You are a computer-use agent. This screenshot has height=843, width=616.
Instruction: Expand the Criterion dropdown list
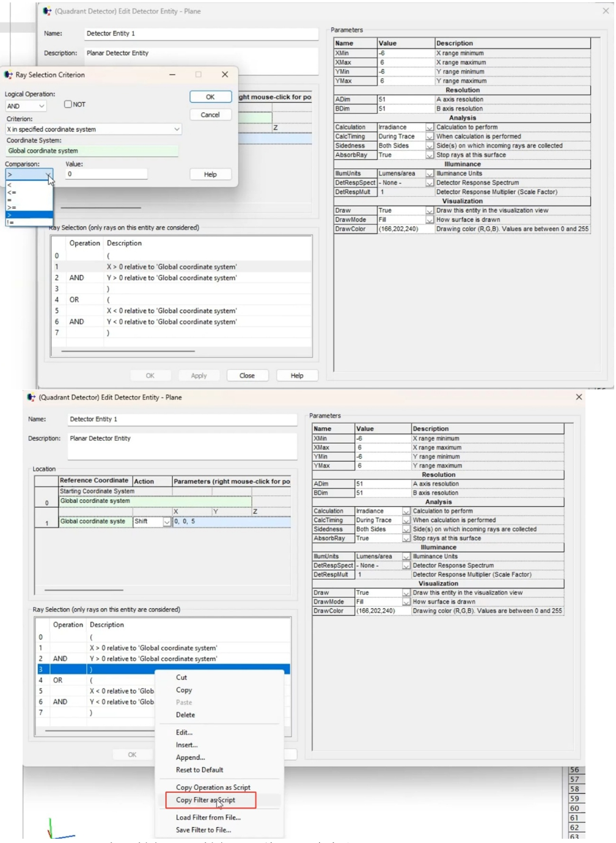[x=177, y=130]
